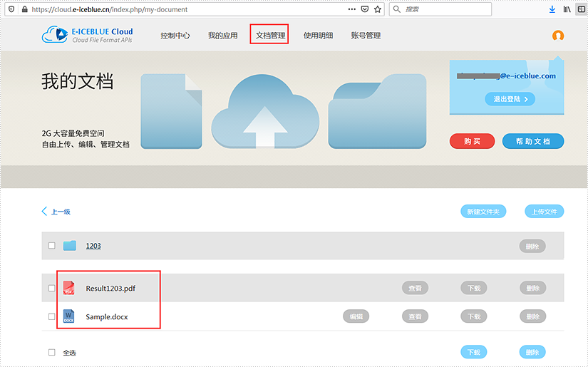The image size is (588, 367).
Task: Toggle the browser sidebar icon
Action: [x=582, y=9]
